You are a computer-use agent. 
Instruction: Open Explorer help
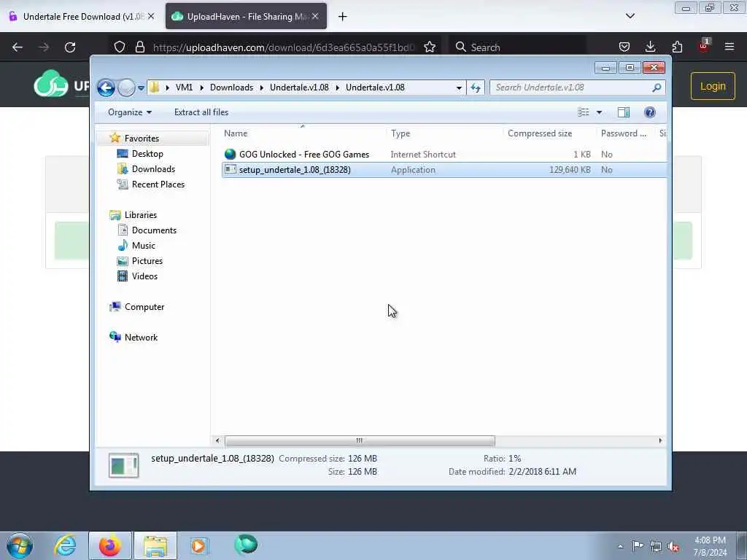[649, 112]
